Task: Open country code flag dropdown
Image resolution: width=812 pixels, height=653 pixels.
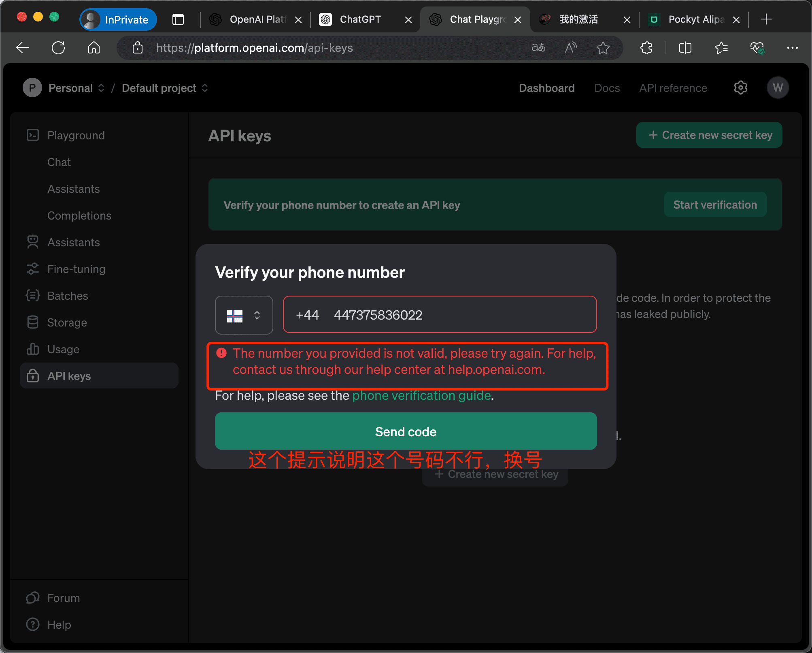Action: [x=244, y=315]
